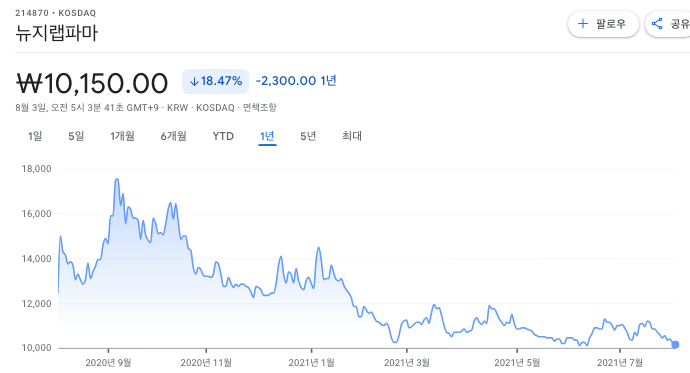Click the ↓18.47% change badge
This screenshot has width=690, height=373.
(216, 81)
